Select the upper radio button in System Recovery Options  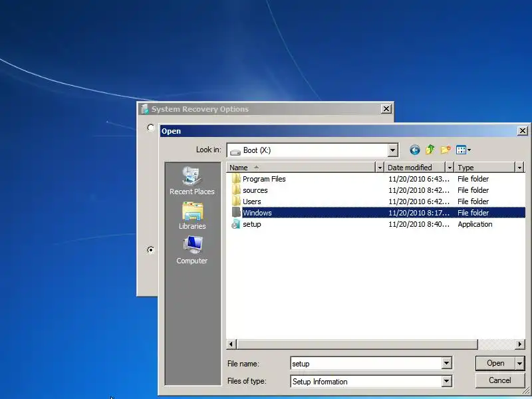(151, 128)
